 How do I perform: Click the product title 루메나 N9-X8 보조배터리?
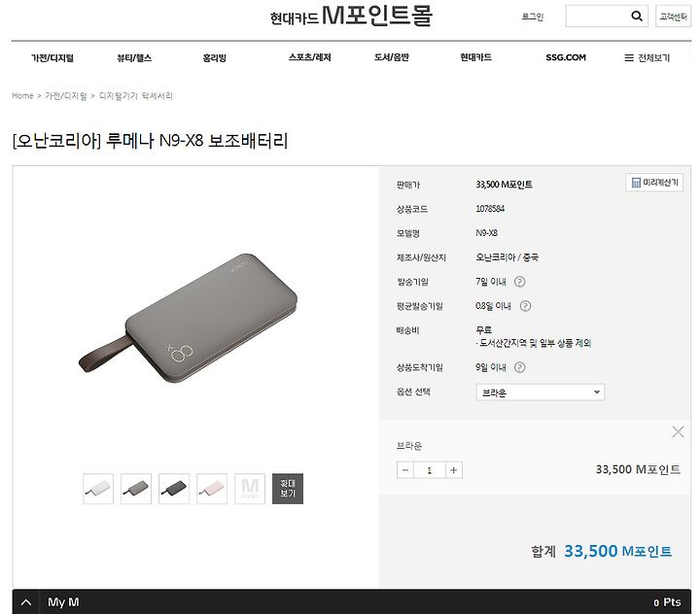coord(150,141)
